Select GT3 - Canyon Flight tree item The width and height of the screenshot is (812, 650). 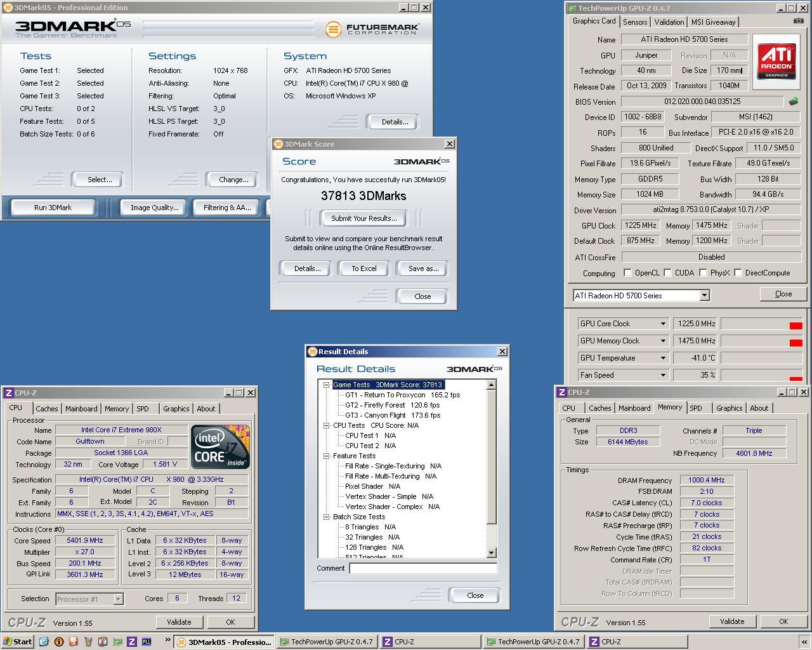[x=393, y=415]
